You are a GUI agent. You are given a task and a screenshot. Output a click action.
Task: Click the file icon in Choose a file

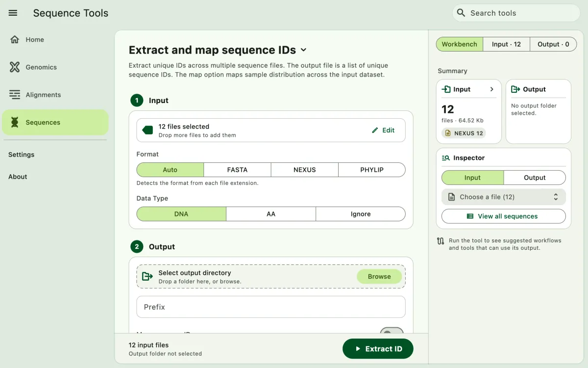point(451,197)
